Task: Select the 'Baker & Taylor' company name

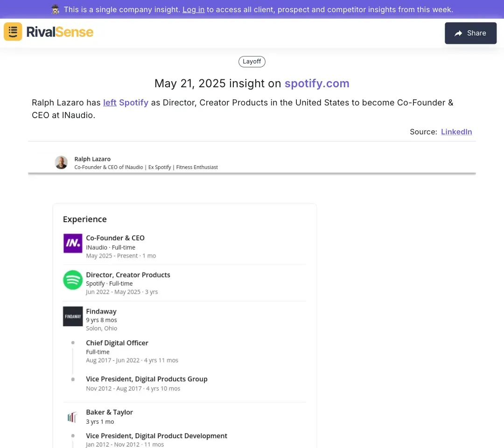Action: [x=109, y=413]
